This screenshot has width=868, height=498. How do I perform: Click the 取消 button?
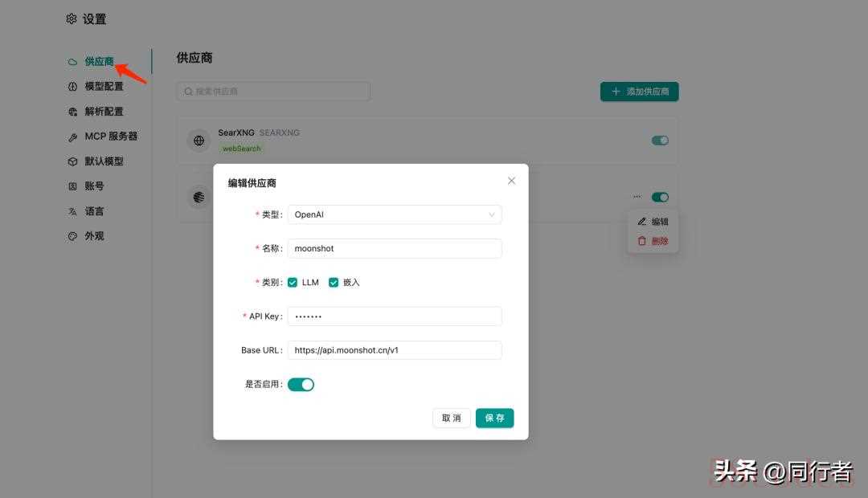451,418
